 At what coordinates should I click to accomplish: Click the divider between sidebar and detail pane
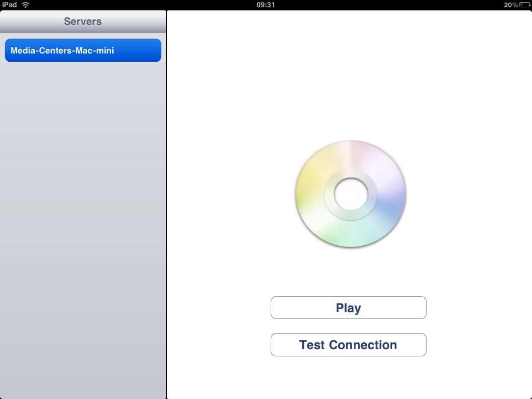[x=166, y=208]
